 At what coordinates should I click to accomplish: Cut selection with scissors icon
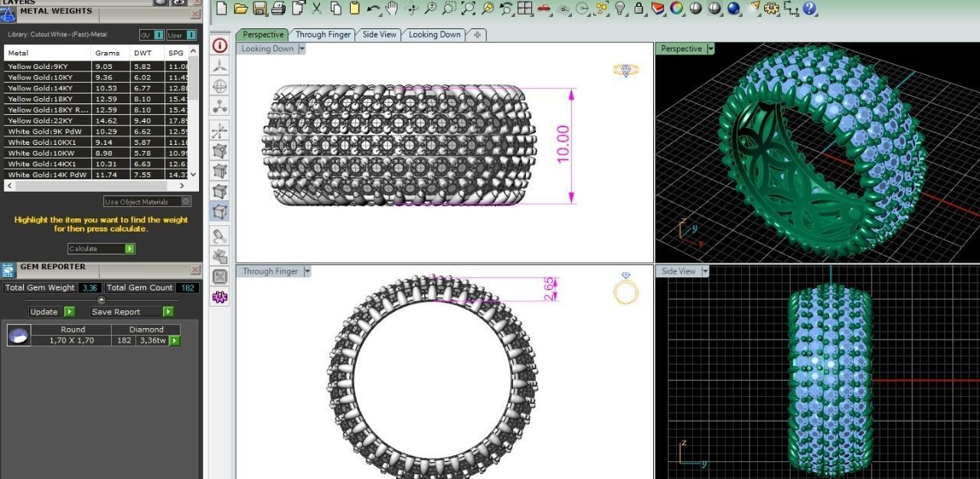point(316,8)
